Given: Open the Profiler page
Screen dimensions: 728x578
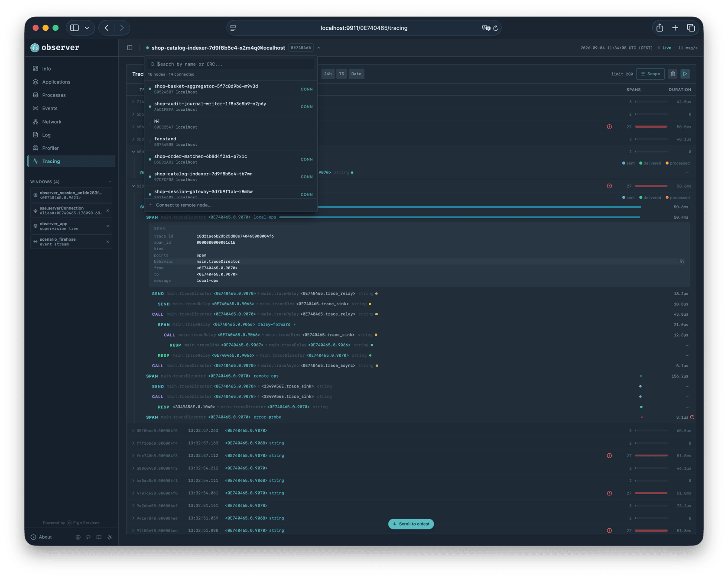Looking at the screenshot, I should coord(50,148).
